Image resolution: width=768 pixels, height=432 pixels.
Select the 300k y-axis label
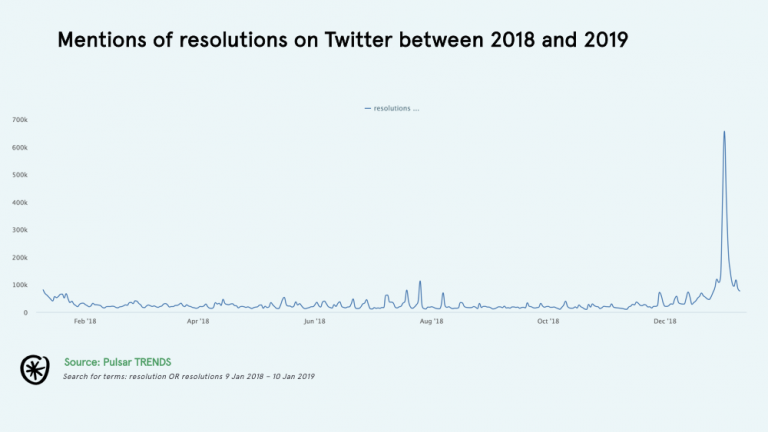(x=19, y=230)
